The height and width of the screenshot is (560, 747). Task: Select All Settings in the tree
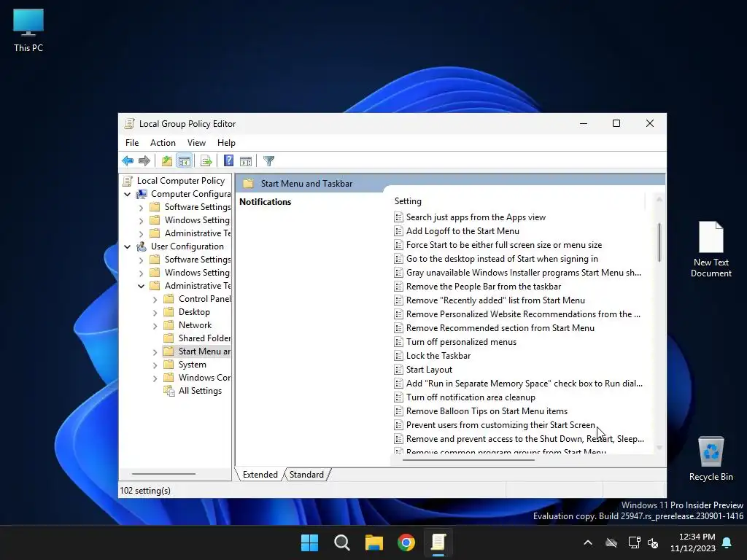click(x=200, y=391)
